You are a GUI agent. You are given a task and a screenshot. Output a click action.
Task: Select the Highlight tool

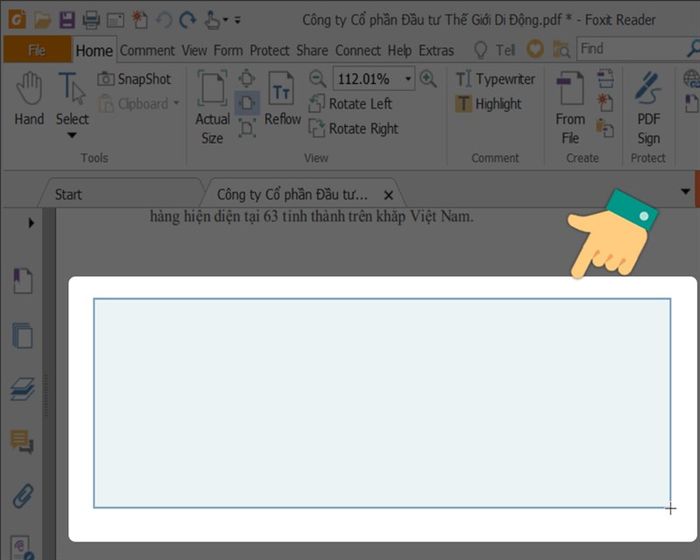(x=488, y=104)
